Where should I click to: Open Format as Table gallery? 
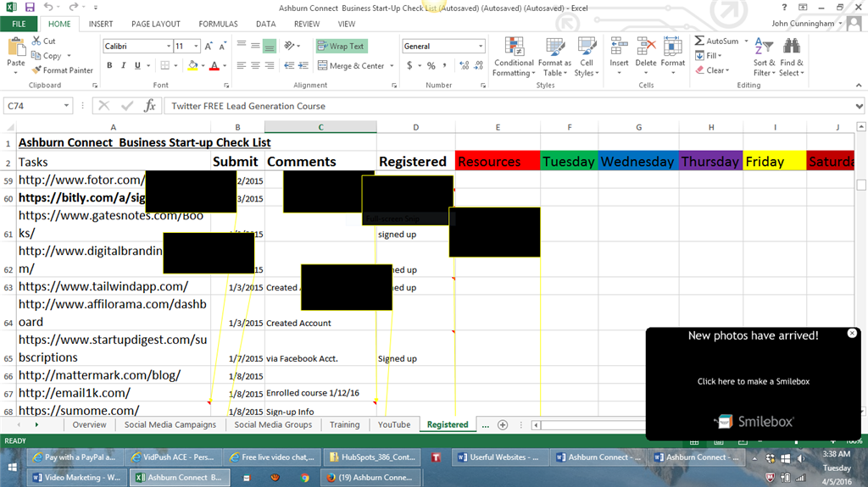coord(554,58)
